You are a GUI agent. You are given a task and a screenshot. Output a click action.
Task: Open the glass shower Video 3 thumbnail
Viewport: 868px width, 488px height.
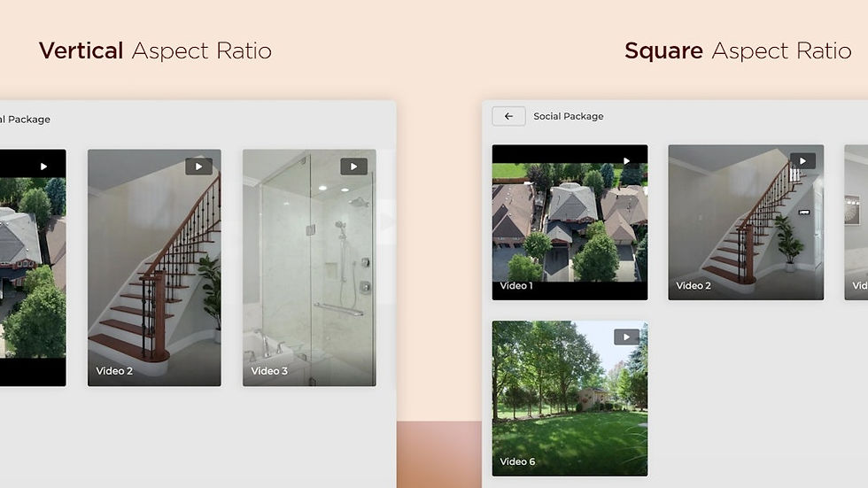click(x=309, y=267)
